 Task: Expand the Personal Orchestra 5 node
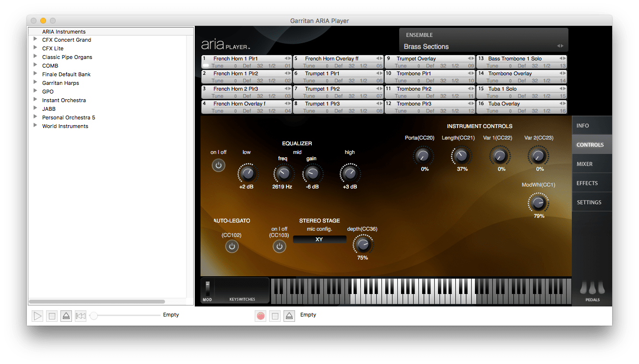pos(35,117)
